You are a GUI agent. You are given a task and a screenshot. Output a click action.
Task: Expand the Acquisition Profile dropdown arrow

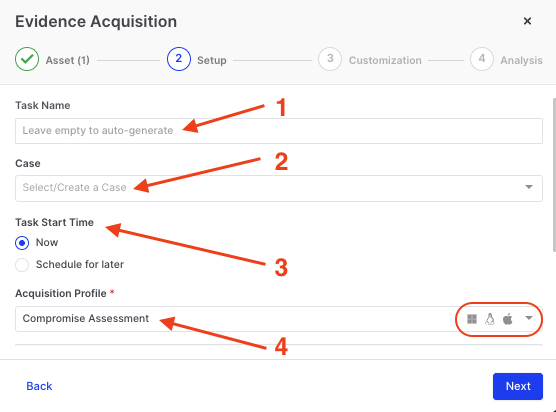(529, 318)
